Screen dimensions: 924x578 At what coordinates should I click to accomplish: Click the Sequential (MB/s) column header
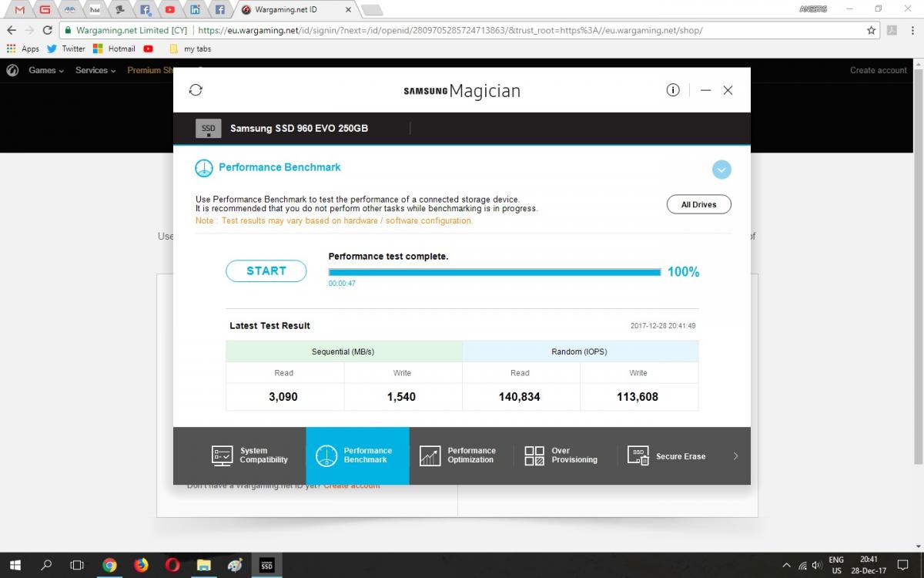coord(343,351)
